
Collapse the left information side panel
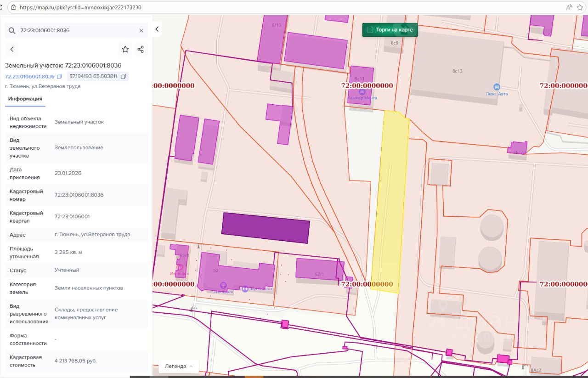click(157, 29)
